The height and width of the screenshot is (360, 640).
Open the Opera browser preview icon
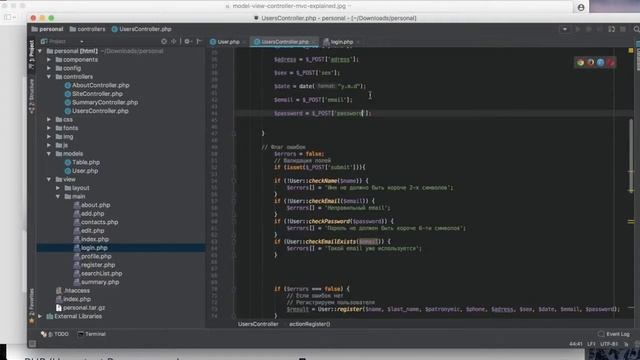[x=611, y=62]
